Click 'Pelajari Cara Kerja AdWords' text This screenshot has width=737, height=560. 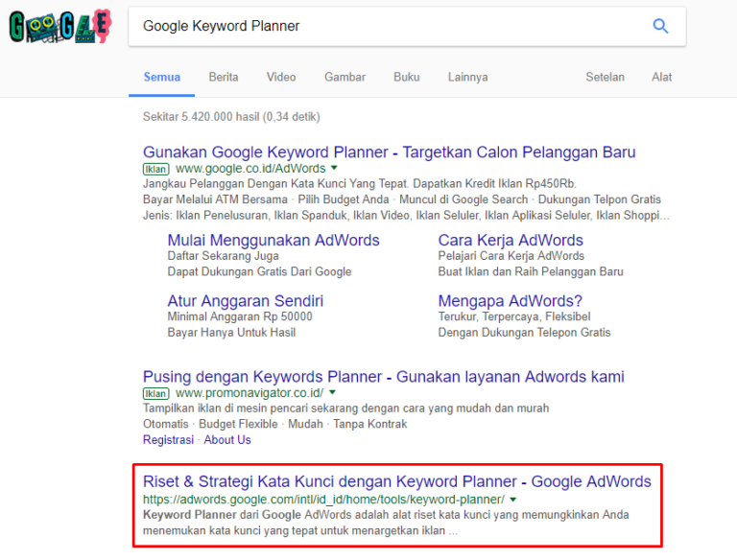(511, 256)
